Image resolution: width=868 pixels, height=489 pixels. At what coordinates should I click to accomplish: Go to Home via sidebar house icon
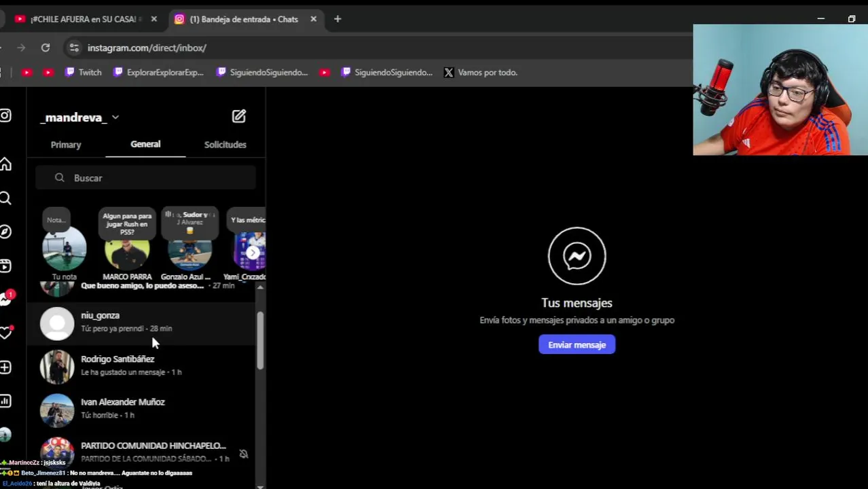[x=5, y=164]
